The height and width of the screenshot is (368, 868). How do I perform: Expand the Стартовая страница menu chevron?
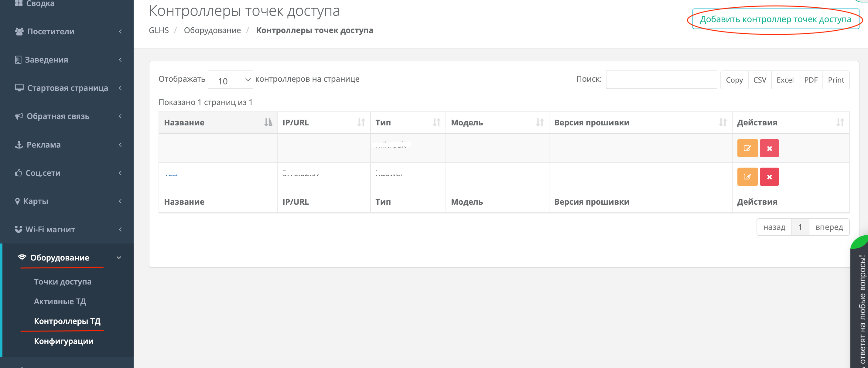[x=120, y=88]
